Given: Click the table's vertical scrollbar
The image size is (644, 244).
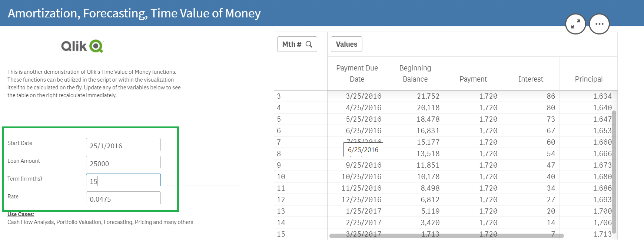Looking at the screenshot, I should pos(614,171).
